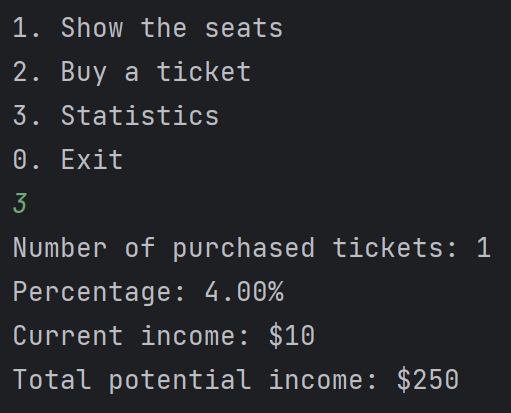Click the "Current income: $10" line
511x413 pixels.
[164, 336]
